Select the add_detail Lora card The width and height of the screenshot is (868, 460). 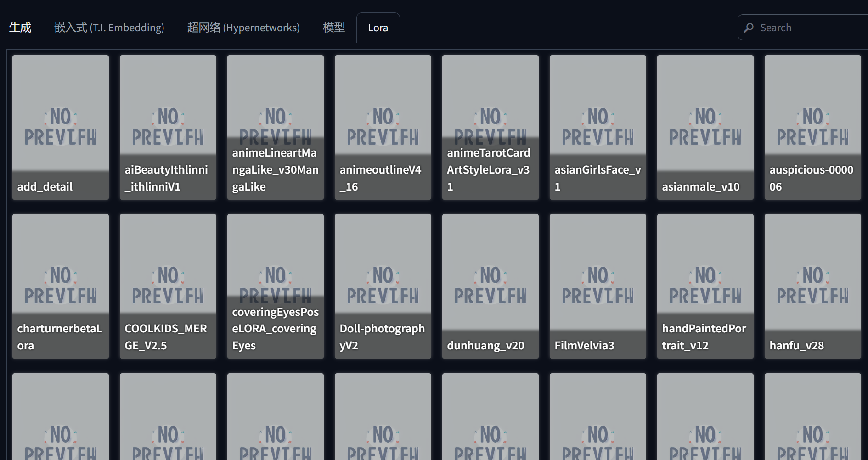(x=61, y=127)
